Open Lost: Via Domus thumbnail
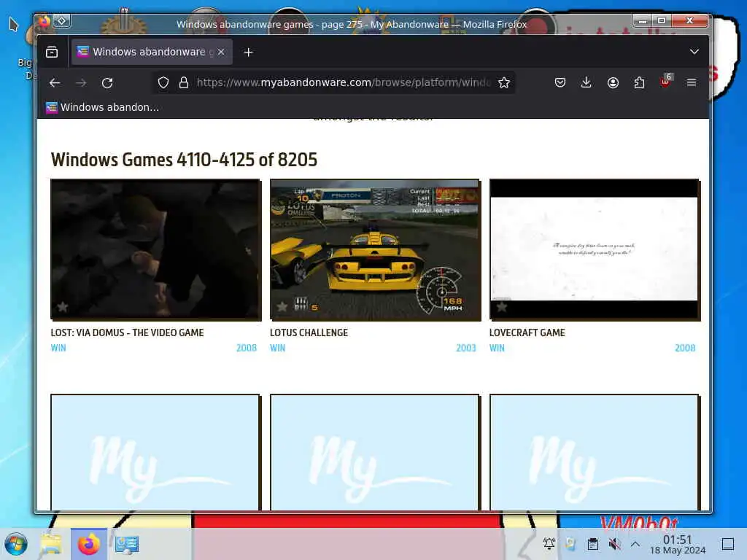Image resolution: width=747 pixels, height=560 pixels. point(156,249)
